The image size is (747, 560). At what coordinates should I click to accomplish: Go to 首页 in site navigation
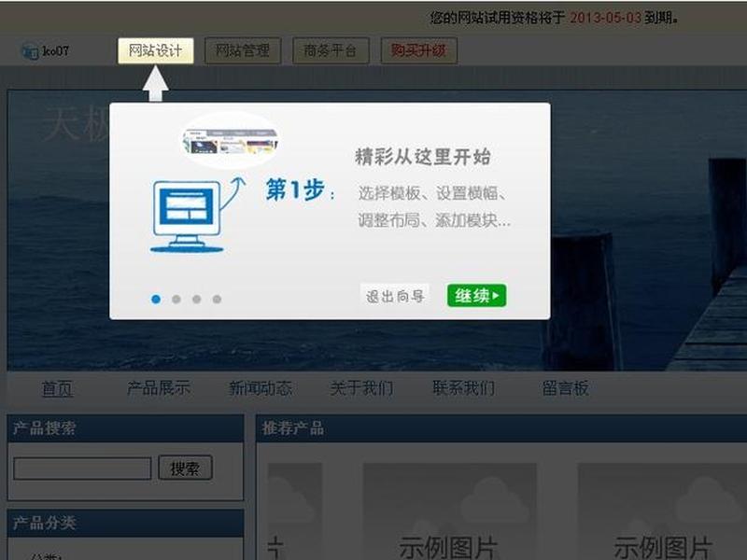tap(57, 388)
